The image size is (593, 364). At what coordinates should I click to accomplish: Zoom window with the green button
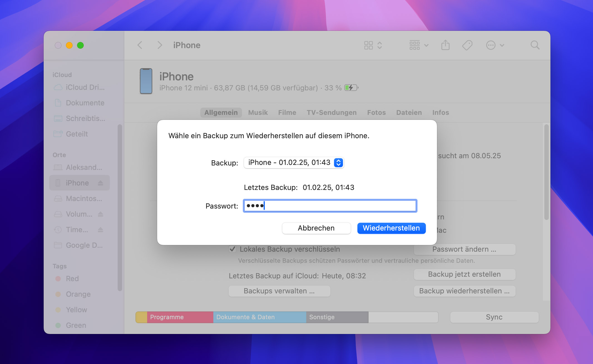[x=80, y=45]
